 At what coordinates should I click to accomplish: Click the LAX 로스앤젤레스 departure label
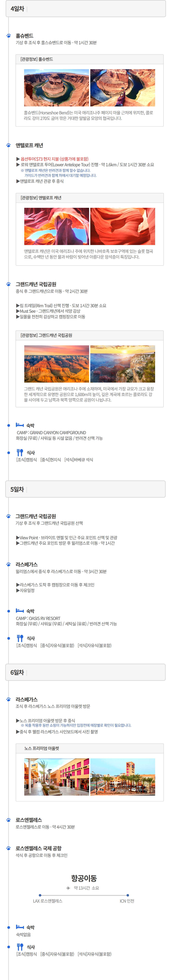click(48, 901)
